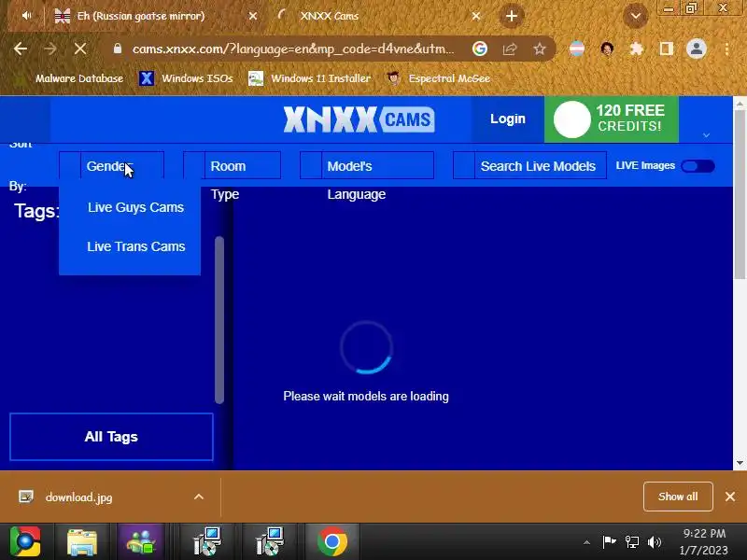The image size is (747, 560).
Task: Click the tags panel scrollbar
Action: [x=219, y=319]
